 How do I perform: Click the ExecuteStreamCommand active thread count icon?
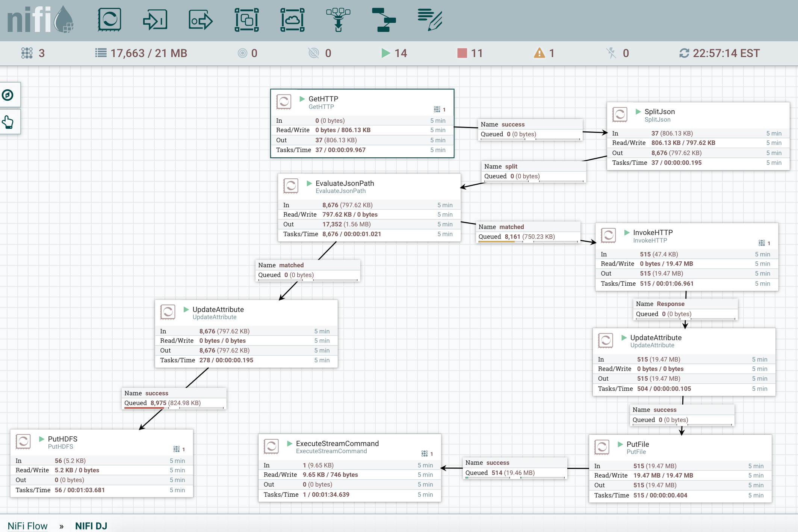coord(425,454)
